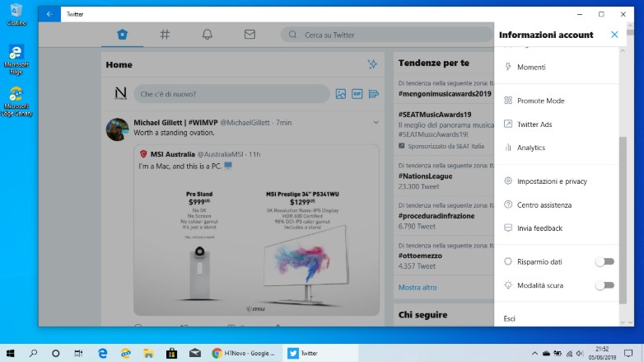
Task: Click the Che c'è di nuovo compose field
Action: [231, 94]
